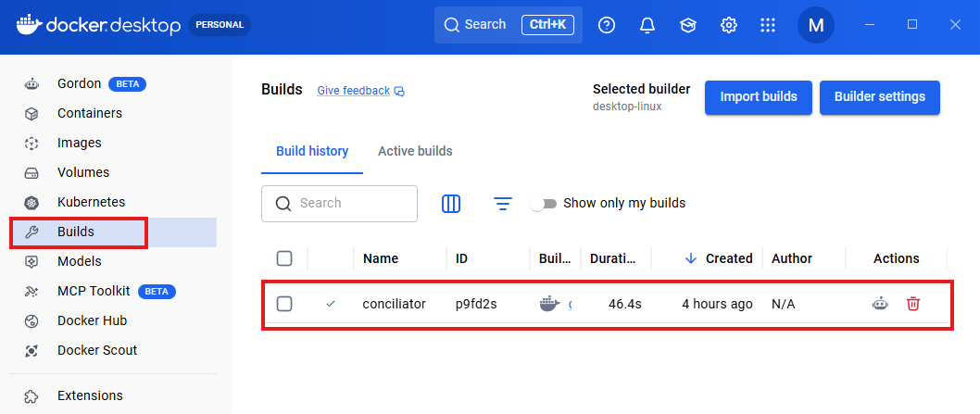Click the Containers cube icon

[31, 114]
